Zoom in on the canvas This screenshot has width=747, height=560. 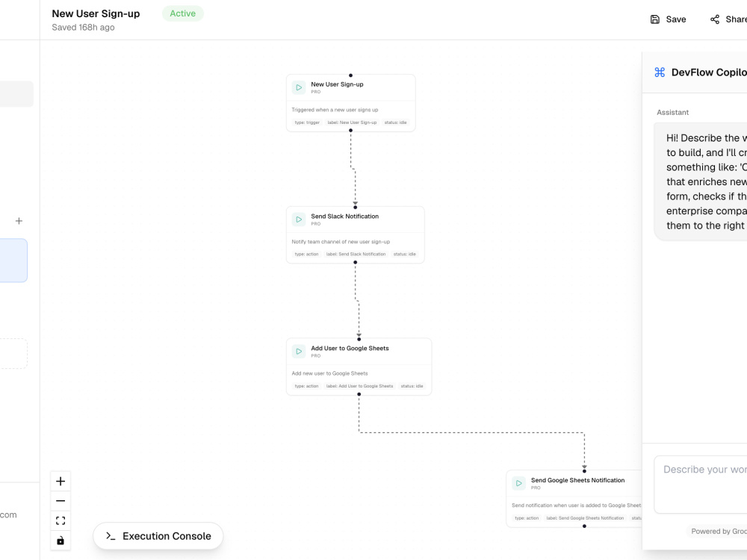61,482
